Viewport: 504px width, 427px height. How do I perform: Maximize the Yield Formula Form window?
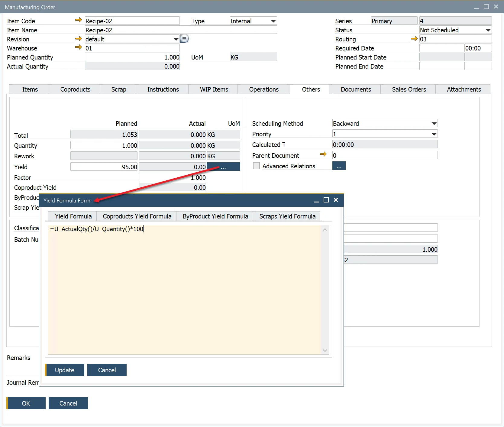pos(326,200)
